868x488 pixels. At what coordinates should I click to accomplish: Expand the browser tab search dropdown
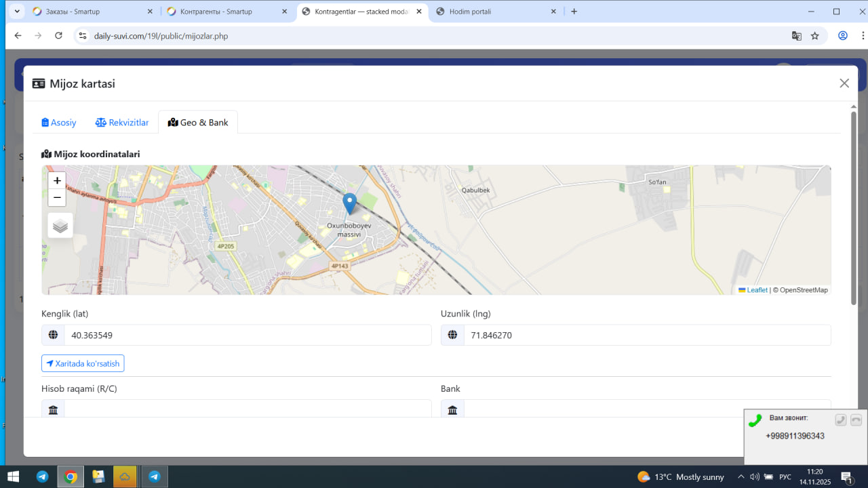pyautogui.click(x=16, y=12)
